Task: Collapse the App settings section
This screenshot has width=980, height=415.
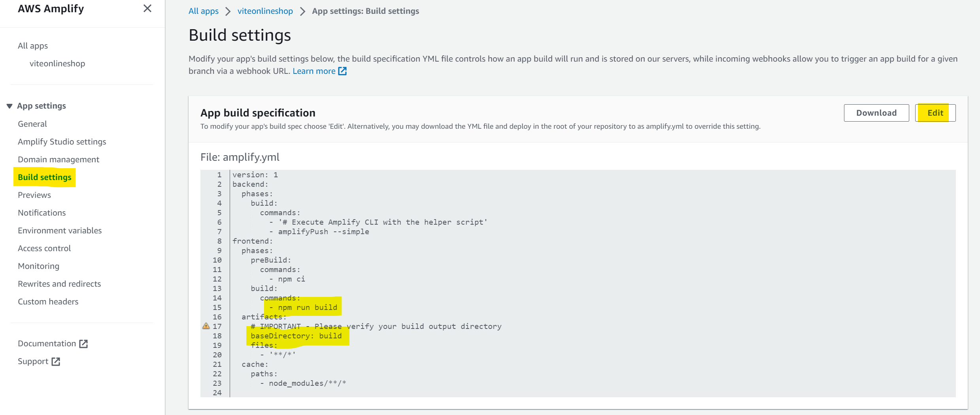Action: 9,106
